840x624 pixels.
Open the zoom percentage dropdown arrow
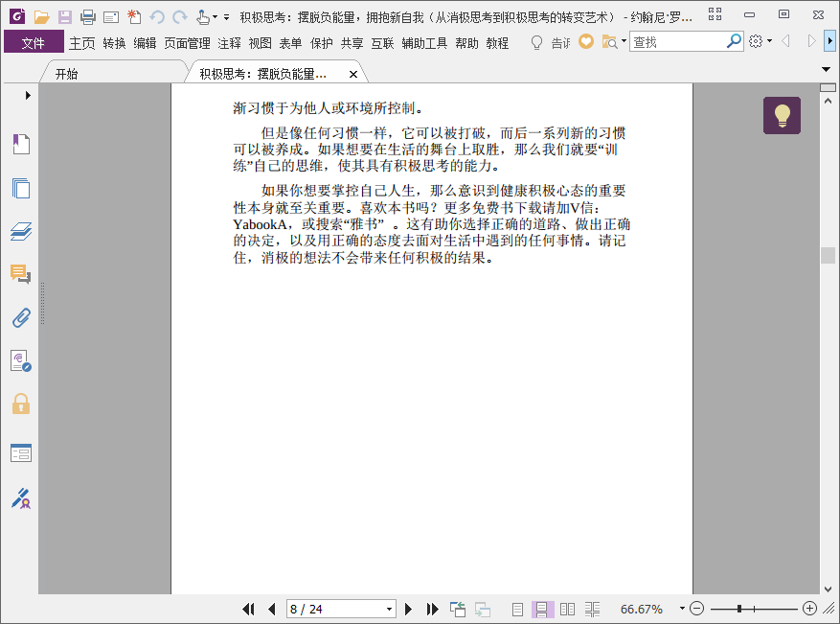(682, 609)
